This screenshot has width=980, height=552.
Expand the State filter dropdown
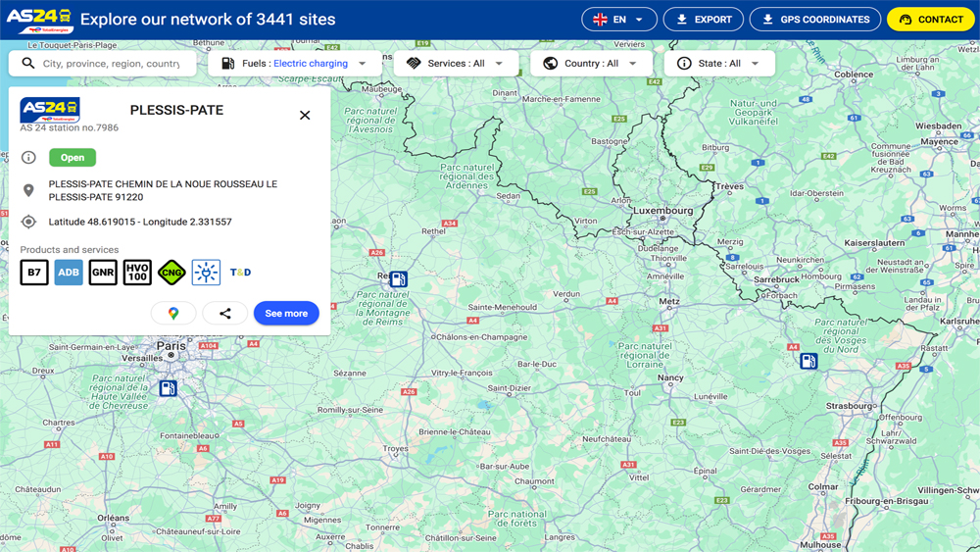tap(719, 63)
